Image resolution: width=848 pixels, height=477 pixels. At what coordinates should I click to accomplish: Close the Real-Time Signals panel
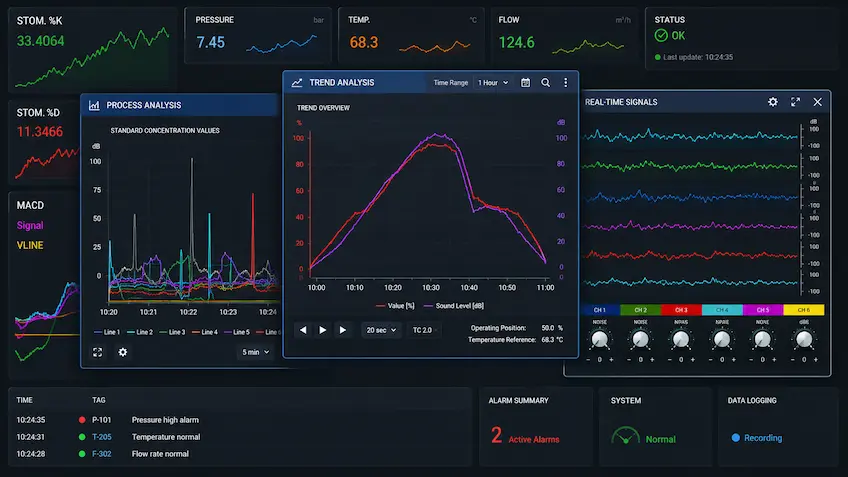point(818,102)
